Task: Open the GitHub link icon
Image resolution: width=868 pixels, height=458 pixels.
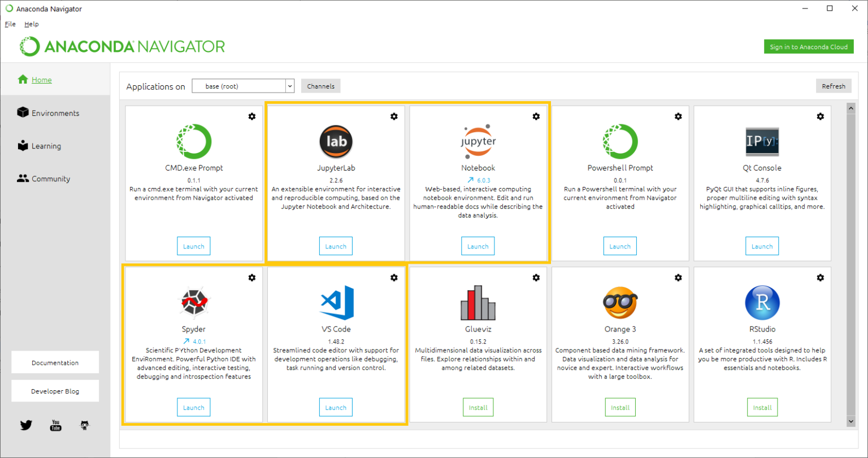Action: click(85, 425)
